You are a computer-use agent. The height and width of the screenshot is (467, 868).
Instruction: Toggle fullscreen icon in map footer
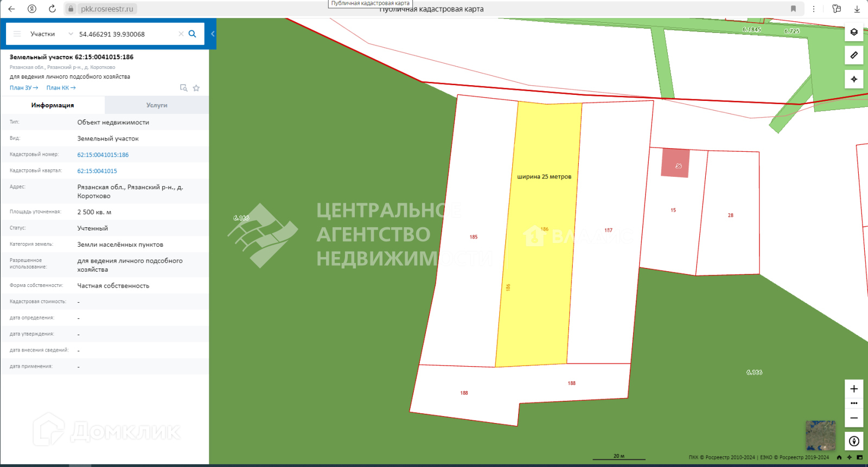[x=859, y=457]
